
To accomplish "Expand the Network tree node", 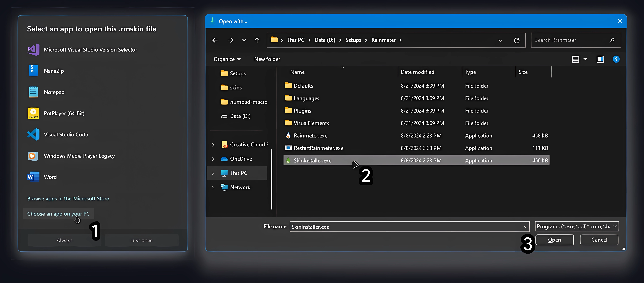I will [213, 187].
